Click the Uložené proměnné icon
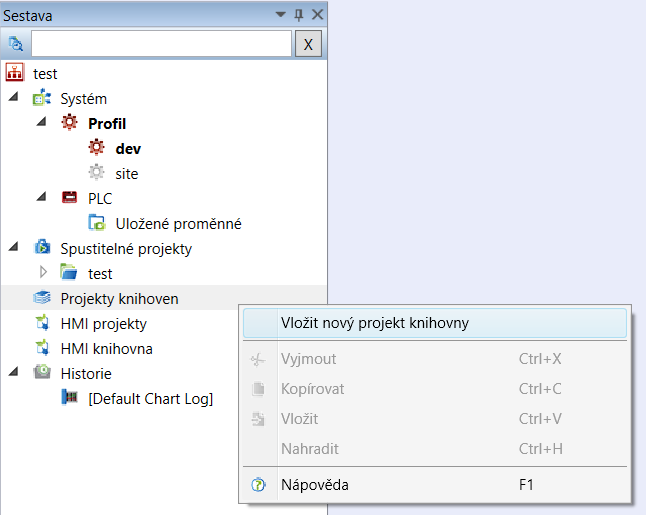646x515 pixels. (x=97, y=222)
